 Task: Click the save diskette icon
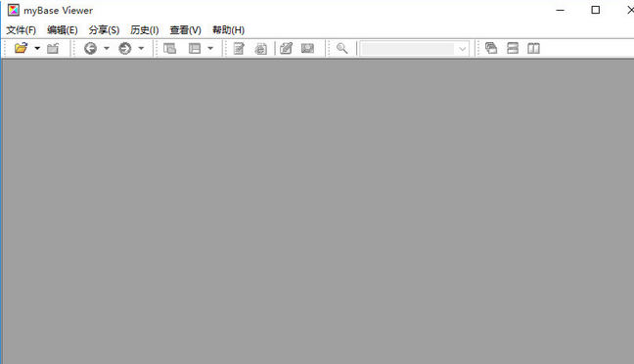307,49
